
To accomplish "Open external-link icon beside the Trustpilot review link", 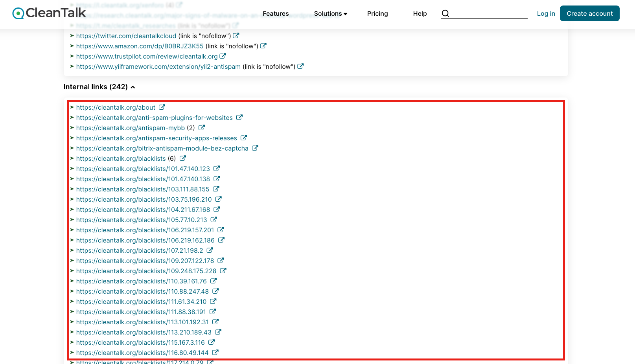I will point(223,56).
